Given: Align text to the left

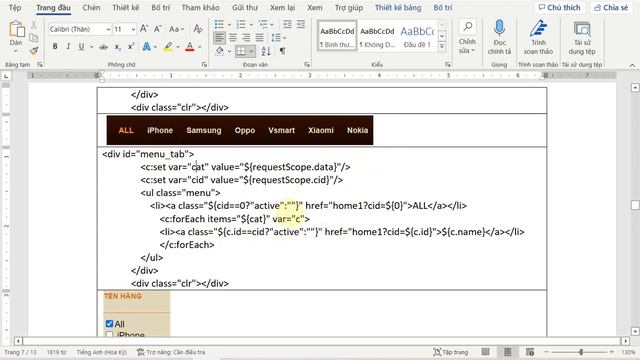Looking at the screenshot, I should pyautogui.click(x=219, y=38).
